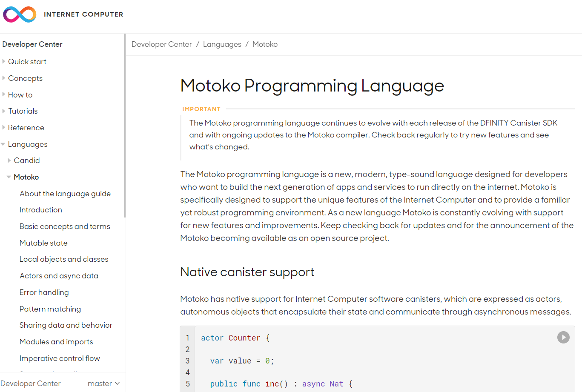Open Sharing data and behavior page
The width and height of the screenshot is (582, 392).
[x=66, y=325]
